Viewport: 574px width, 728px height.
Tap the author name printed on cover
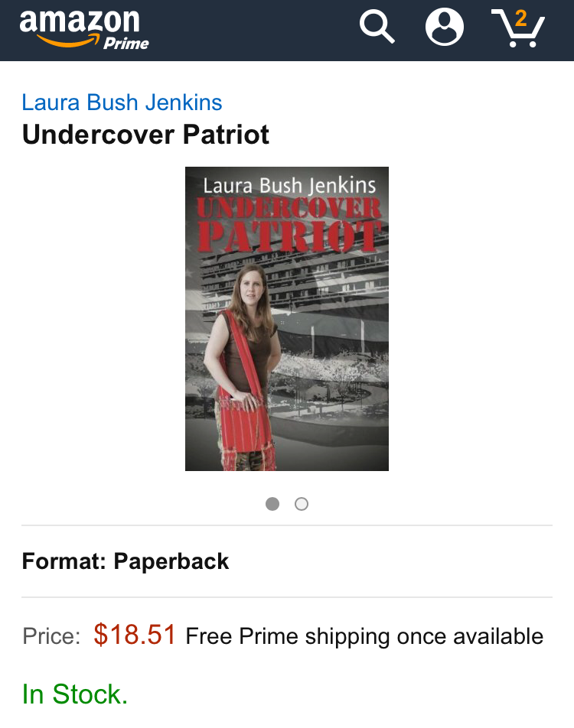[x=289, y=186]
